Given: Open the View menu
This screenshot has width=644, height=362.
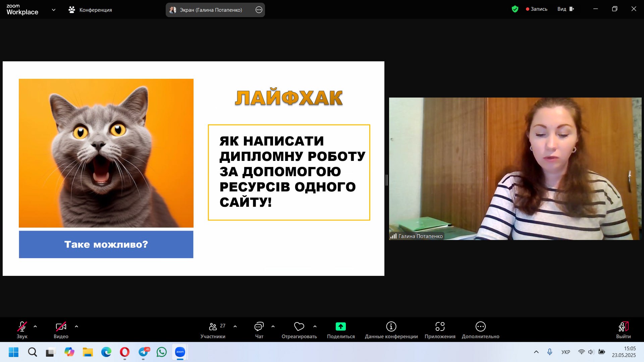Looking at the screenshot, I should click(566, 9).
